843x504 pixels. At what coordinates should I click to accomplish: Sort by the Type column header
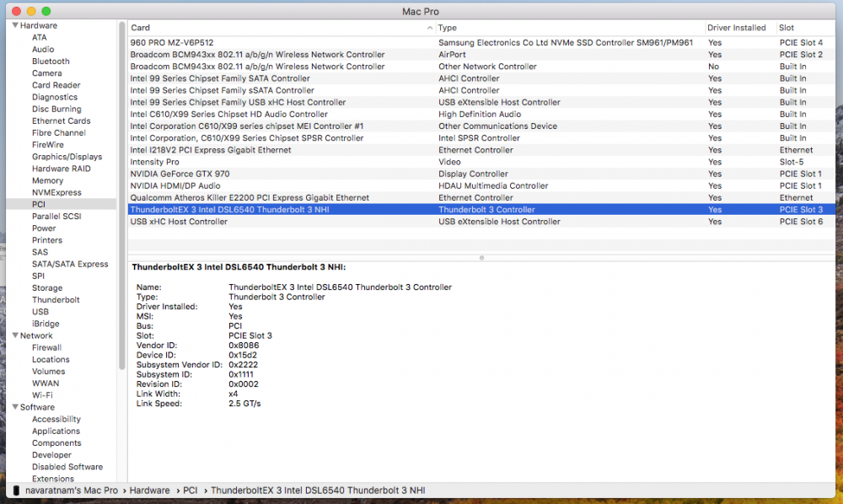(448, 28)
